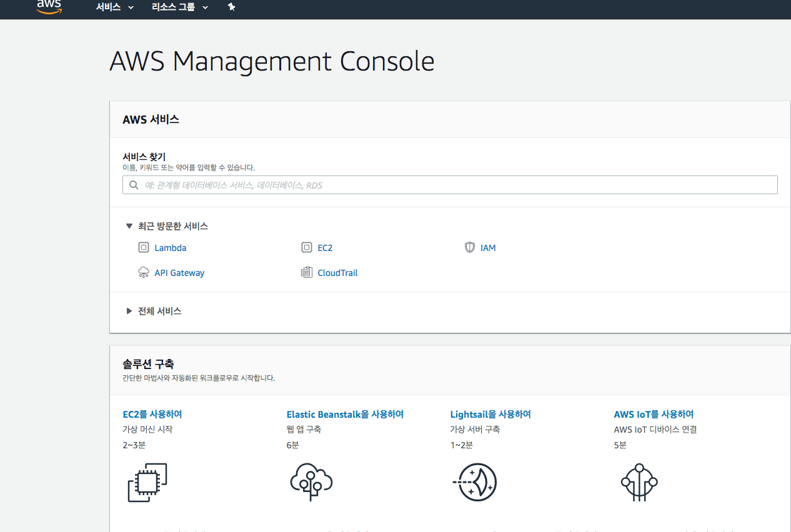Click the Elastic Beanstalk을 사용하여 link
The height and width of the screenshot is (532, 791).
[345, 414]
